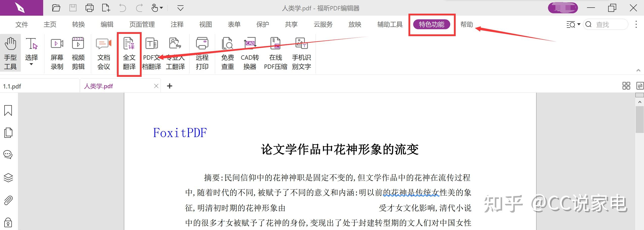Open the Comments side panel
The width and height of the screenshot is (644, 230).
coord(8,154)
